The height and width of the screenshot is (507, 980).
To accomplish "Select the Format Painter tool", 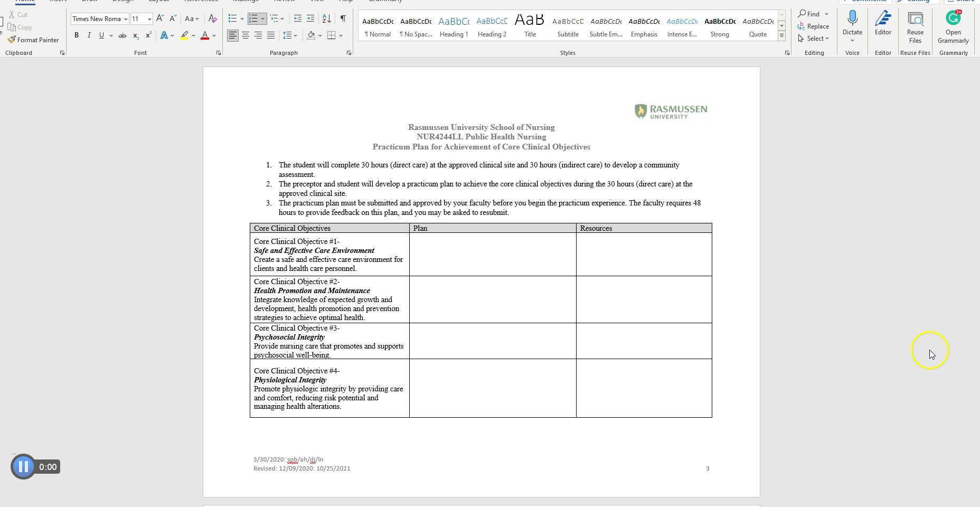I will 33,40.
